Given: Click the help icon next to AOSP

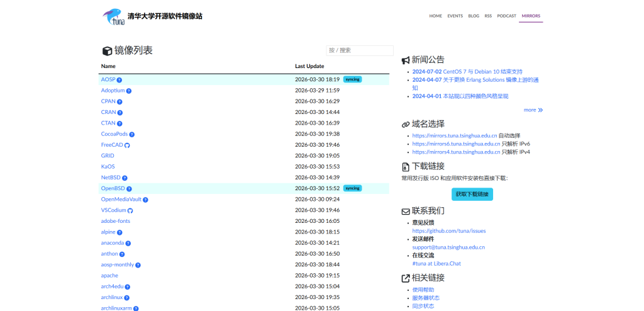Looking at the screenshot, I should click(x=119, y=80).
